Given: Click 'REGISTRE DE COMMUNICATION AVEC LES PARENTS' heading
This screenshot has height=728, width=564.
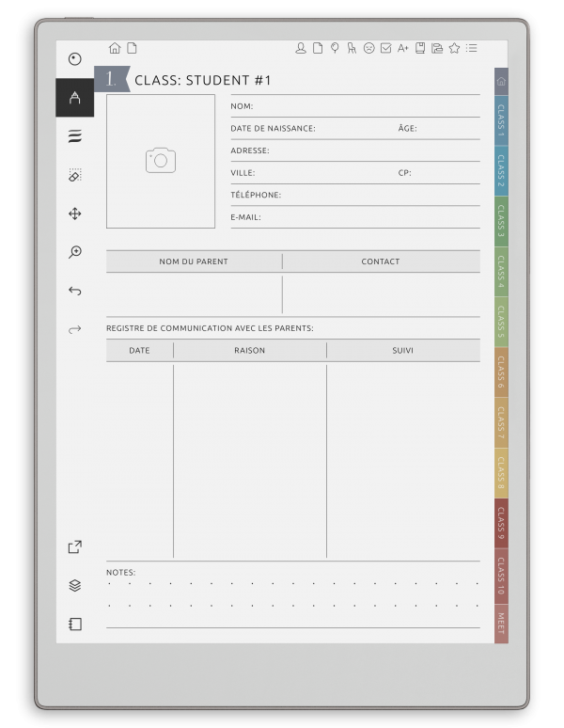Looking at the screenshot, I should 210,328.
